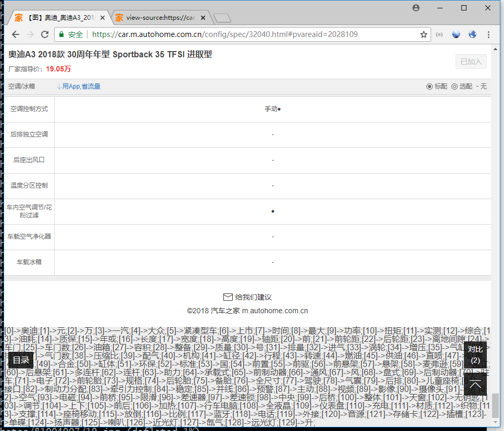This screenshot has width=504, height=431.
Task: Close the 奥迪A3 tab
Action: 103,18
